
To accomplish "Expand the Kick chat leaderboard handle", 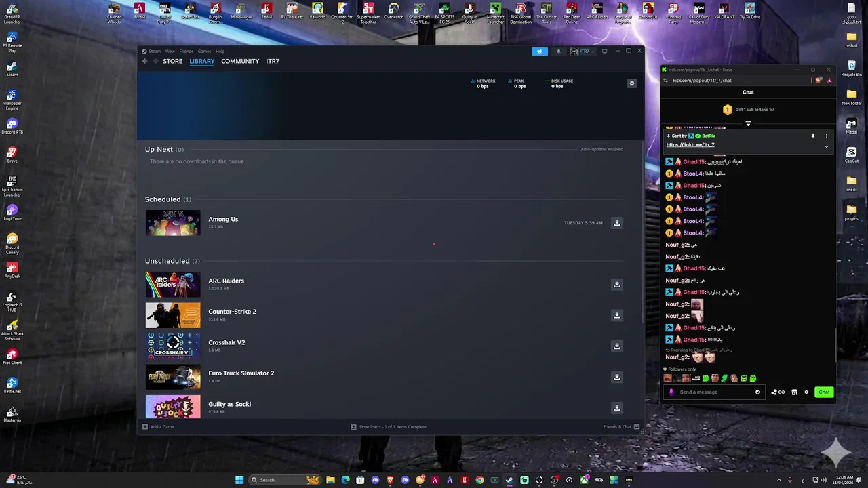I will [748, 123].
